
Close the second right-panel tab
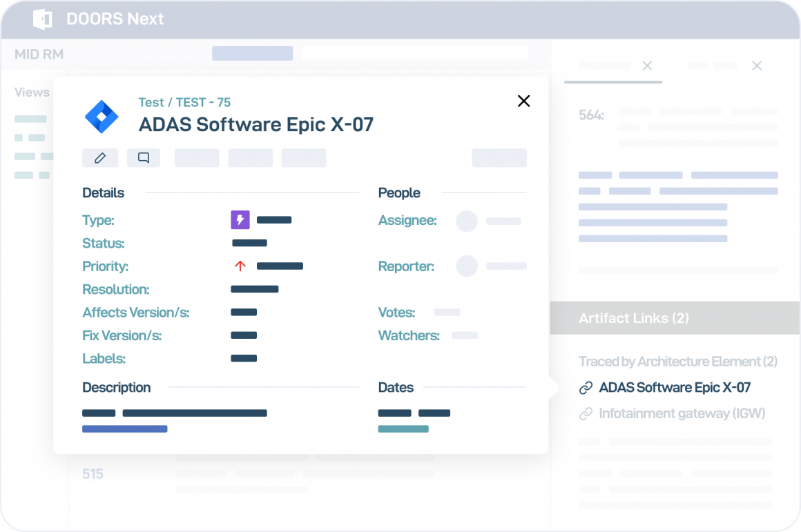[x=757, y=66]
